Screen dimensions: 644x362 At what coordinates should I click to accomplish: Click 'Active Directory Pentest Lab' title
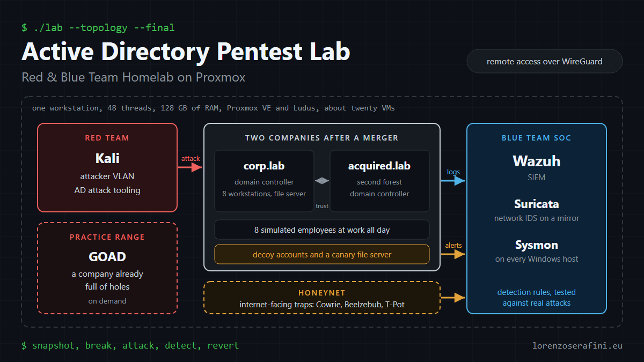tap(186, 52)
